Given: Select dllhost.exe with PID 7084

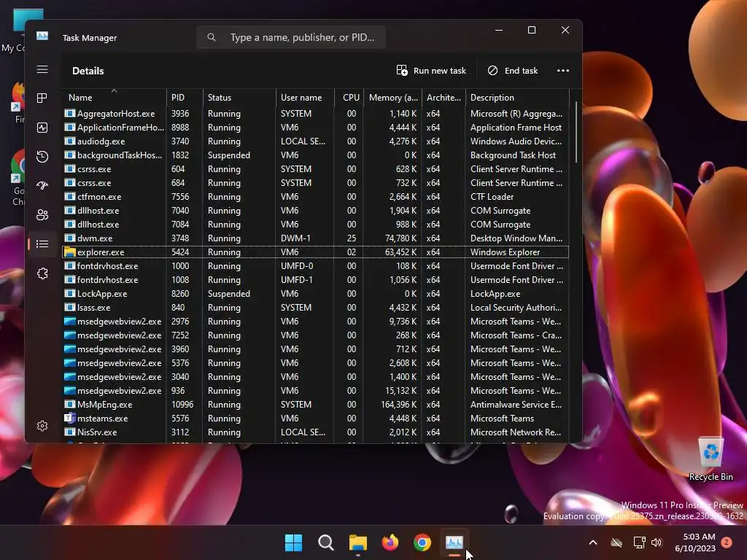Looking at the screenshot, I should coord(315,224).
